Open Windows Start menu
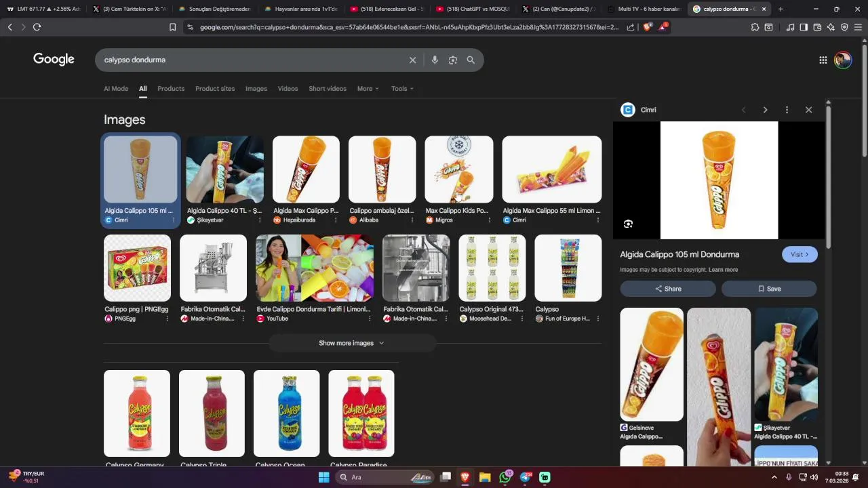 click(323, 477)
